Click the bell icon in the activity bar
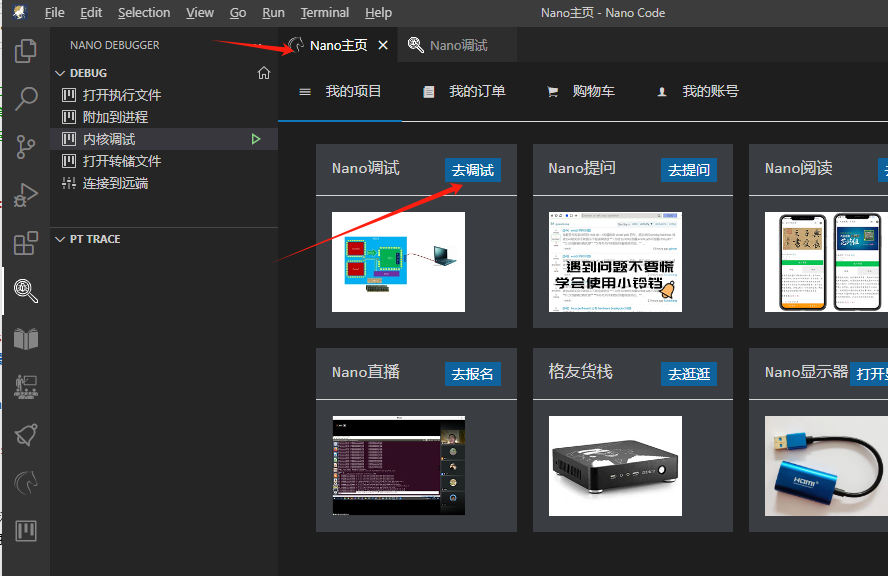The height and width of the screenshot is (576, 888). click(25, 435)
